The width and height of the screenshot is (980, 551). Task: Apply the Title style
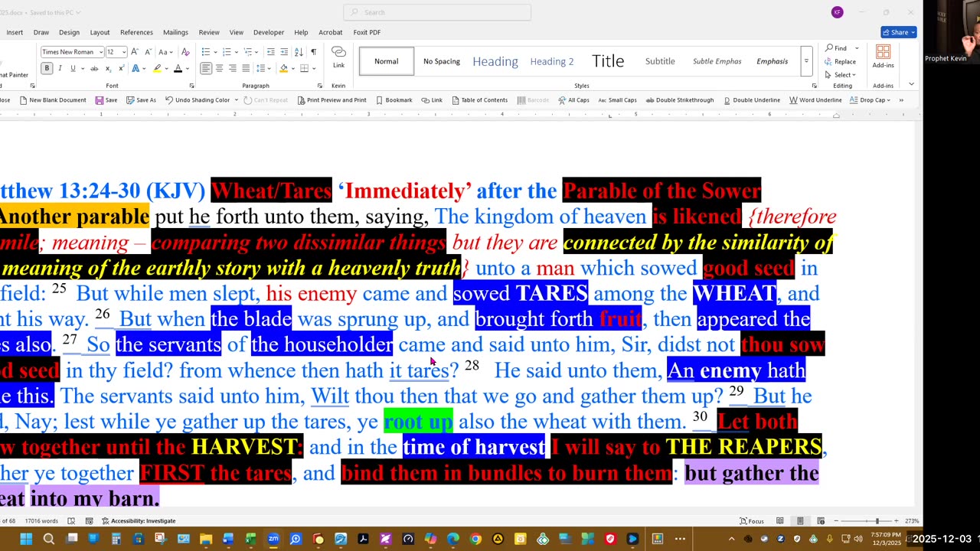point(608,61)
